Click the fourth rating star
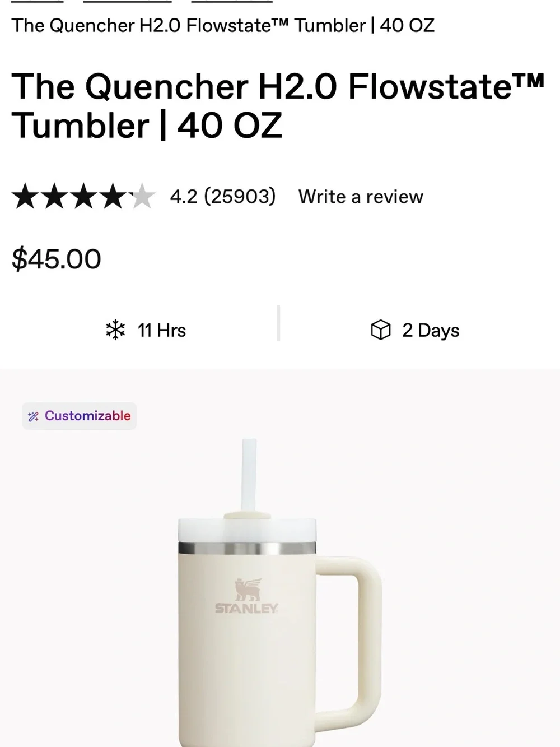Viewport: 560px width, 747px height. [113, 197]
